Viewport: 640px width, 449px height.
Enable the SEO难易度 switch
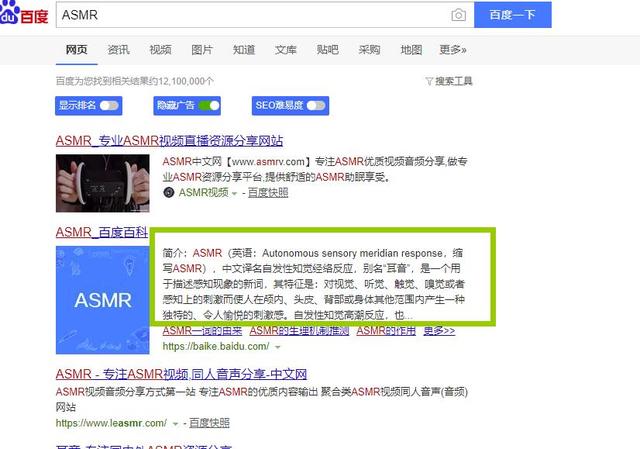(316, 106)
